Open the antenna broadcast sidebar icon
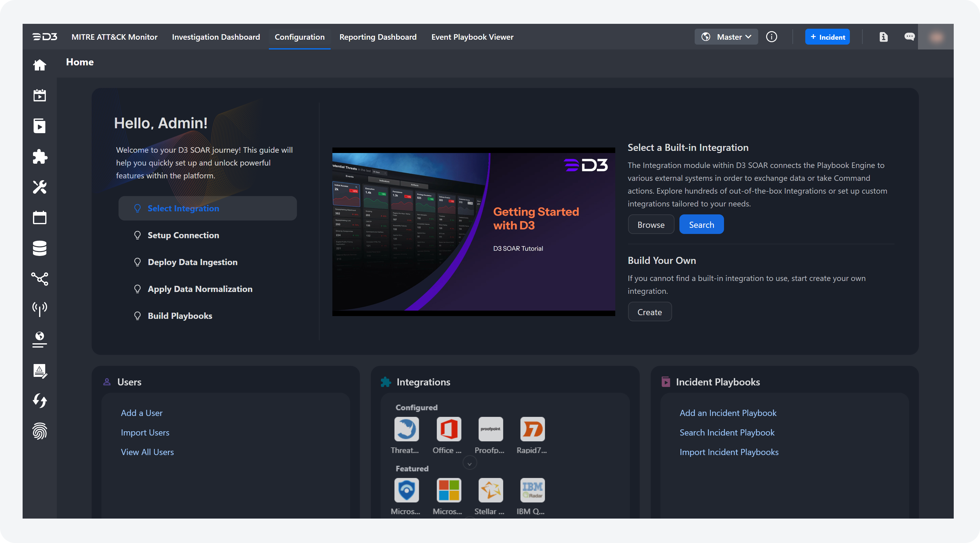This screenshot has width=980, height=543. [x=40, y=309]
